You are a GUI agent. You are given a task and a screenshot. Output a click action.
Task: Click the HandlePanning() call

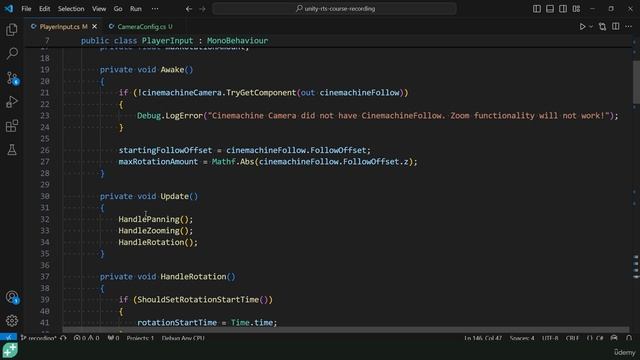[156, 219]
